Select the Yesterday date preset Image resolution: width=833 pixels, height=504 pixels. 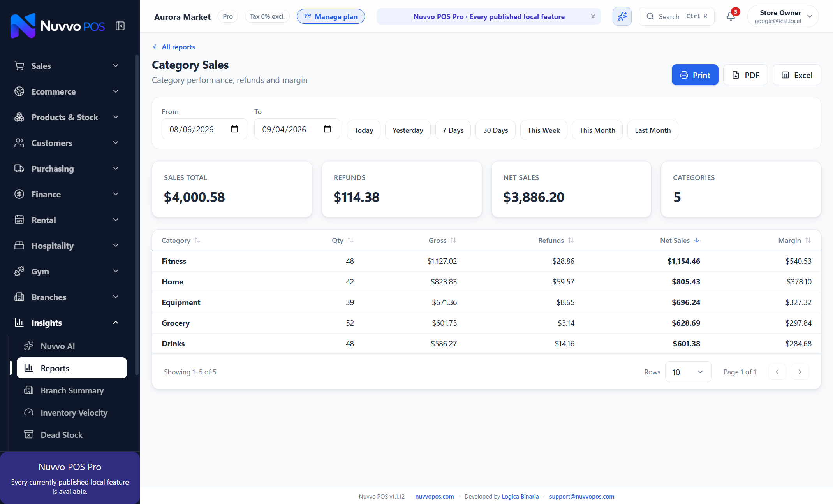408,130
